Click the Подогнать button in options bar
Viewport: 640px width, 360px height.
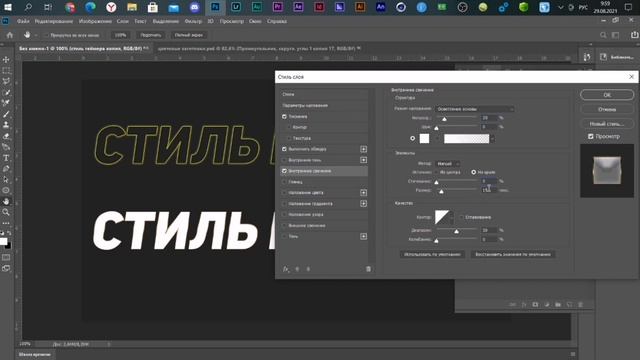click(151, 35)
